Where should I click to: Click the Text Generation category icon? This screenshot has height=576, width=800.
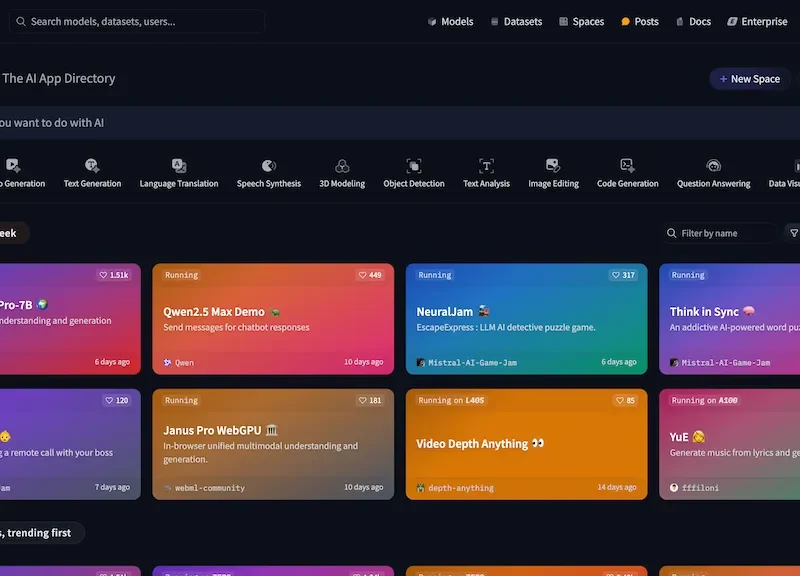(x=92, y=165)
